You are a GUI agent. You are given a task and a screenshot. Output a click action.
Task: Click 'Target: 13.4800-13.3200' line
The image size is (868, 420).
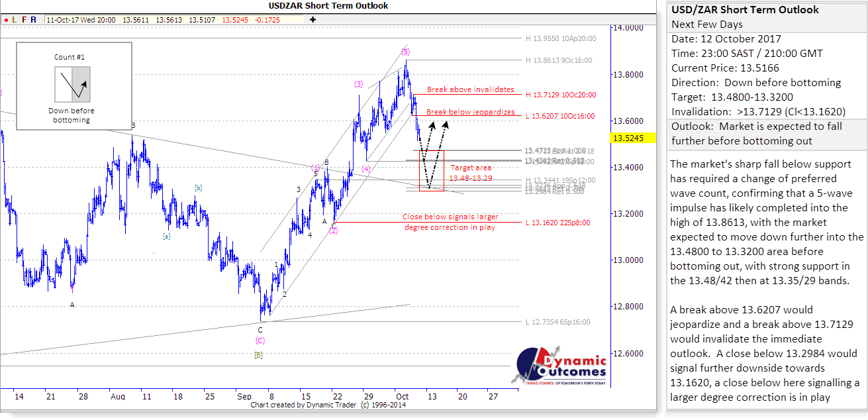732,97
